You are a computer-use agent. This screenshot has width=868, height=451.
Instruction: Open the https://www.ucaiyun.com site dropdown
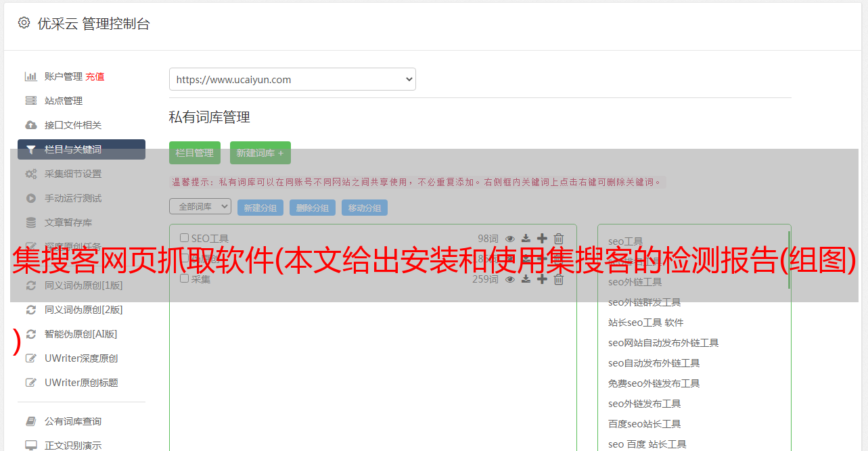click(292, 79)
